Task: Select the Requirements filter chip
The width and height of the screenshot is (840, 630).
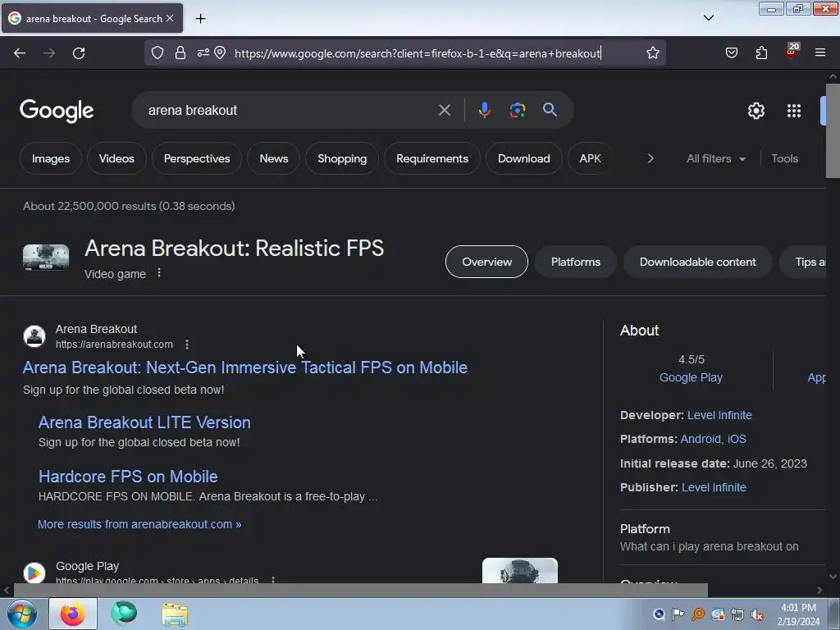Action: [431, 158]
